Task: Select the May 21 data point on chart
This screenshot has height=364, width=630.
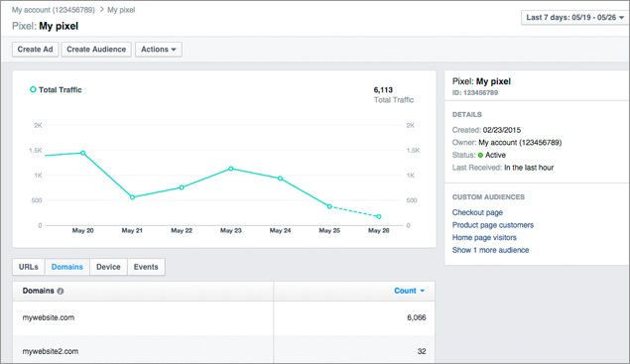Action: [132, 197]
